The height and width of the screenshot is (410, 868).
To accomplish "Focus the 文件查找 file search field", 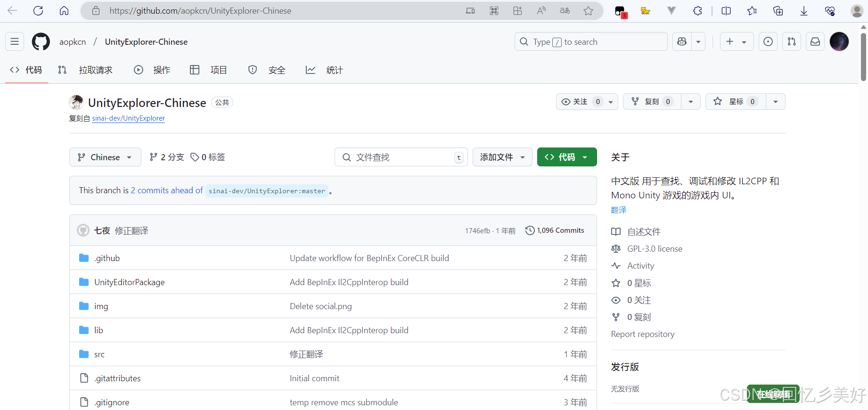I will pyautogui.click(x=401, y=157).
